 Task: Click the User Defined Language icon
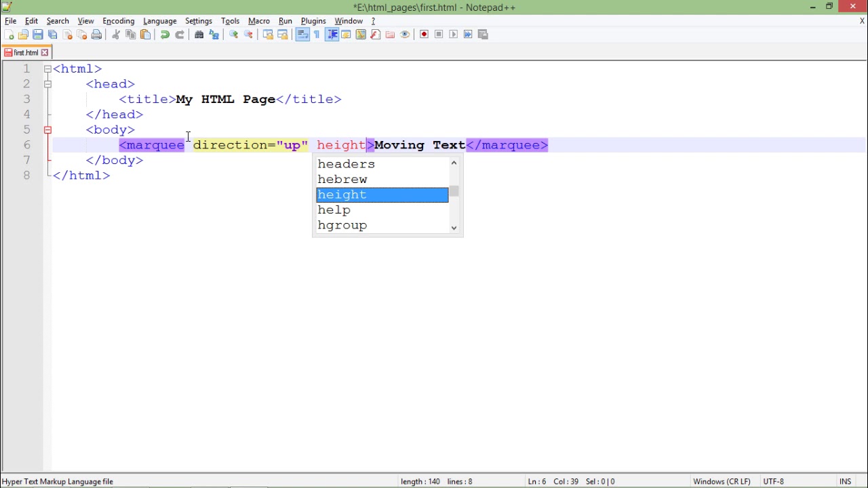point(346,35)
